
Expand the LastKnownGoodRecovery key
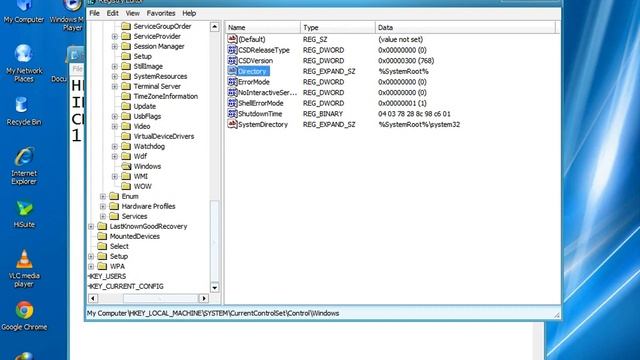click(x=91, y=227)
